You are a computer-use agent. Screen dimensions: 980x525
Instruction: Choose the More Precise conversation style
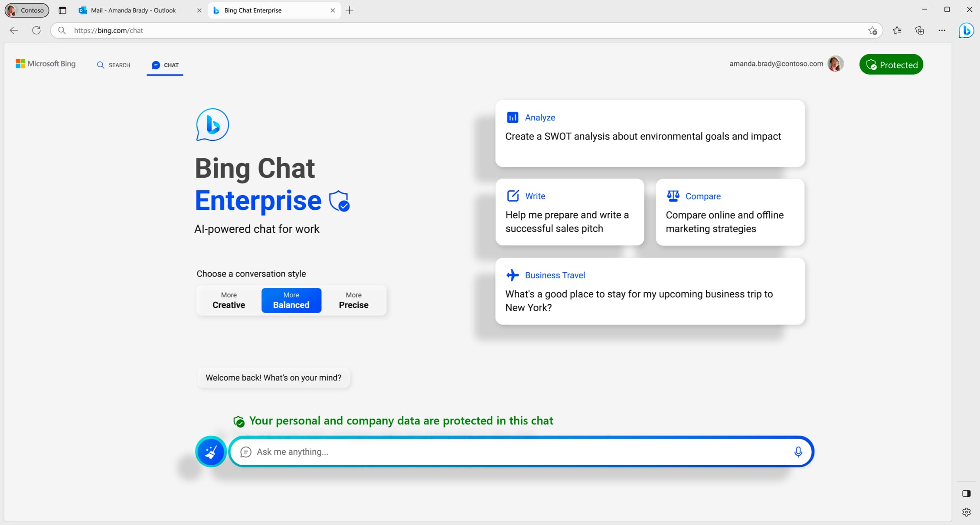click(354, 300)
